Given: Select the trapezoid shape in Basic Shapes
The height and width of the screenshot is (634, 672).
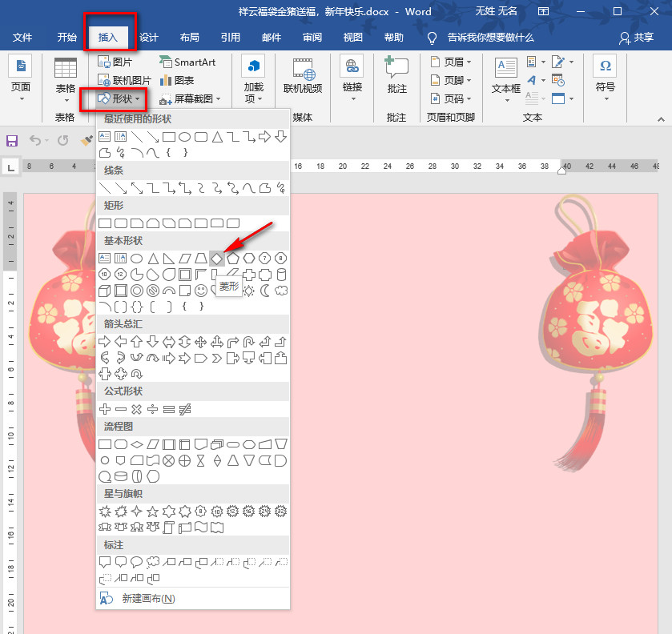Looking at the screenshot, I should click(200, 259).
